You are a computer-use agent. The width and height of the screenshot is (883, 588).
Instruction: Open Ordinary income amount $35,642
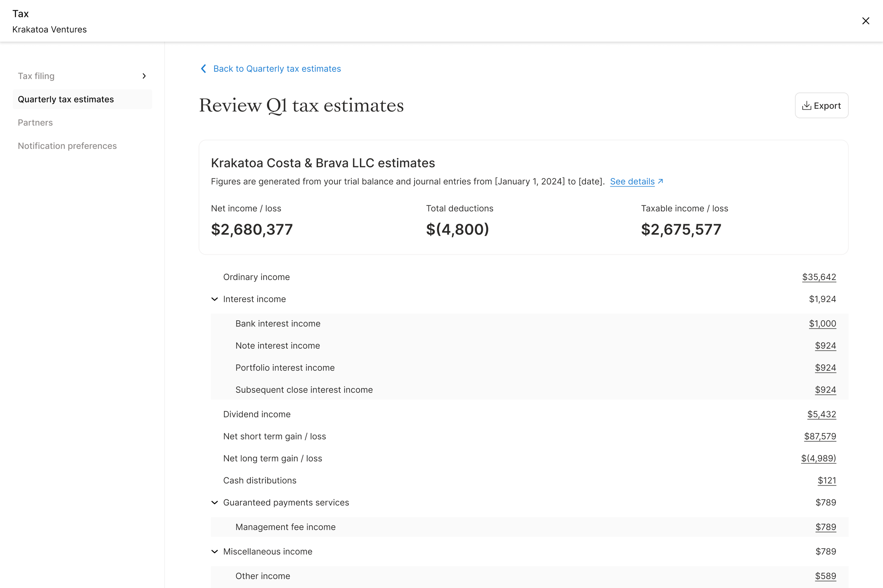point(819,277)
